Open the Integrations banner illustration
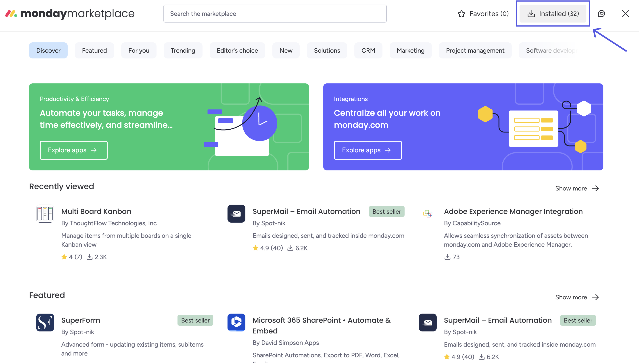Screen dimensions: 639x364 coord(534,127)
